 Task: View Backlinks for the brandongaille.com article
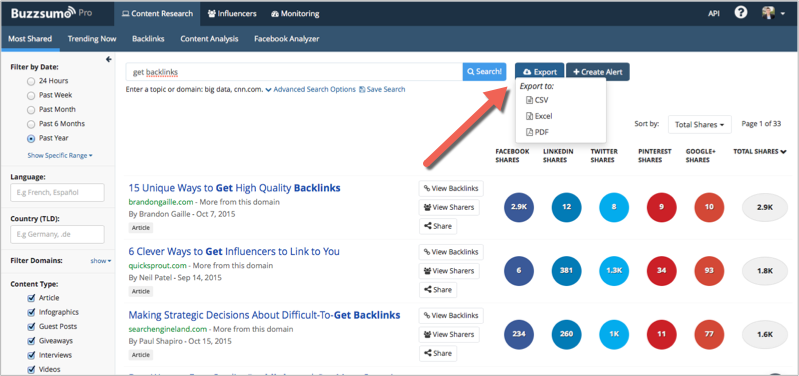[x=451, y=189]
